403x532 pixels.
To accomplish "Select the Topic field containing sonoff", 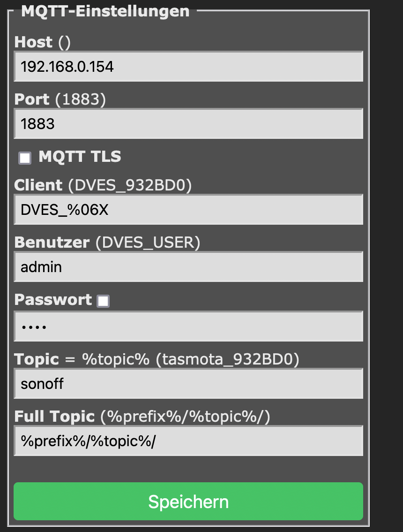I will pyautogui.click(x=188, y=384).
